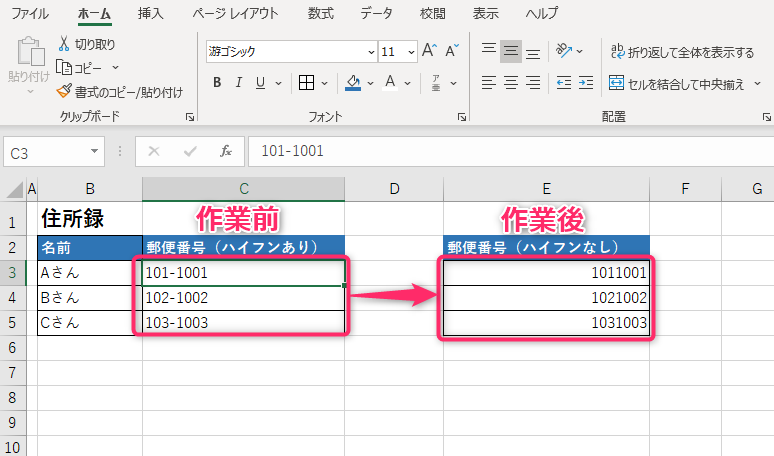Select cell E3 containing 1011001
This screenshot has width=774, height=456.
(546, 272)
